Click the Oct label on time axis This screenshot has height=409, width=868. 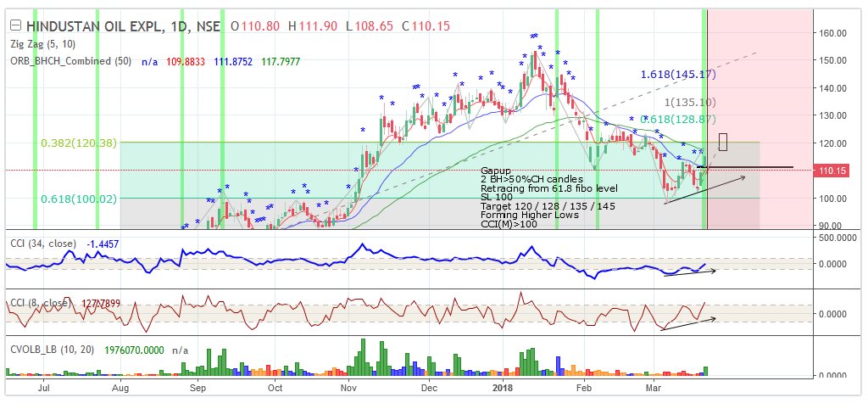274,388
